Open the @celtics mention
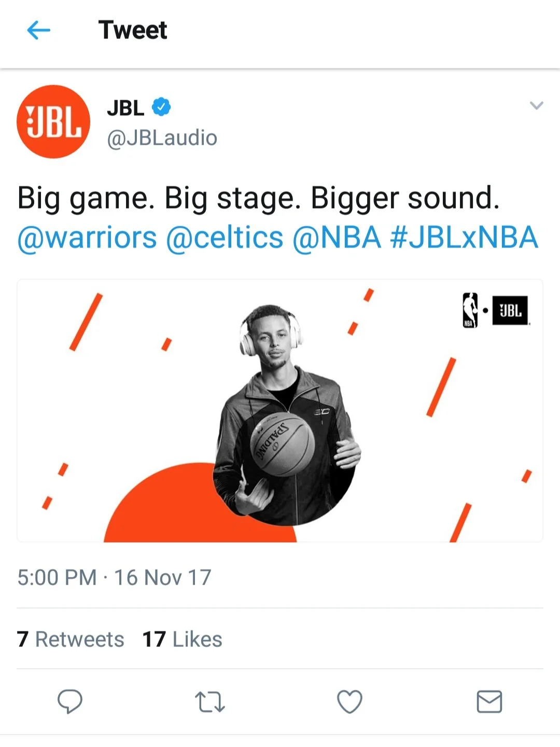The height and width of the screenshot is (747, 560). pyautogui.click(x=225, y=238)
